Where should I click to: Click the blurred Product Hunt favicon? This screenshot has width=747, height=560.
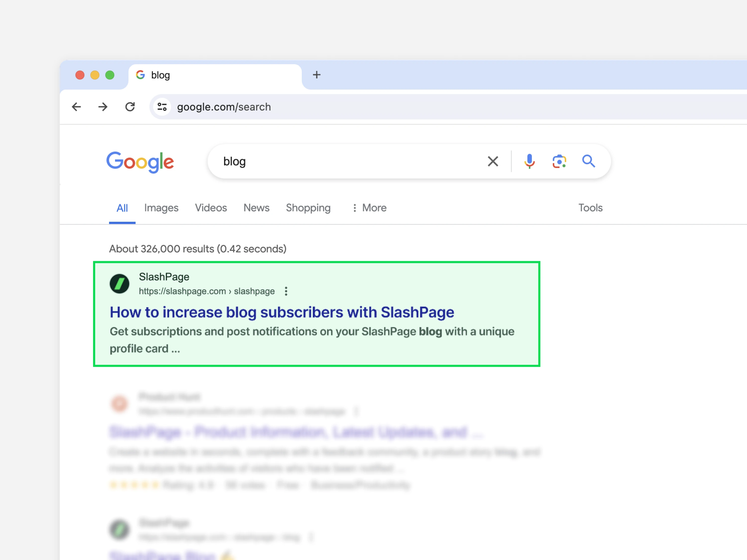[x=120, y=403]
